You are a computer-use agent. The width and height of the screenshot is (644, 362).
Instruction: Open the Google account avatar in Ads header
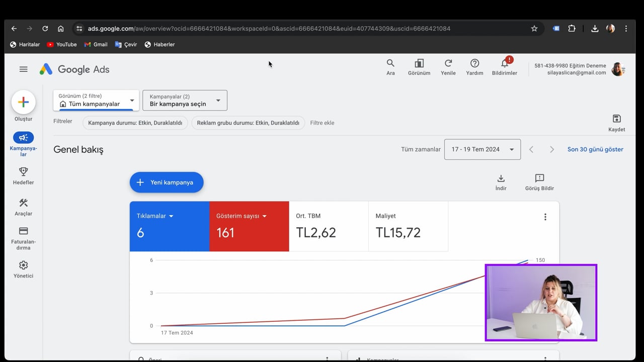pos(618,69)
